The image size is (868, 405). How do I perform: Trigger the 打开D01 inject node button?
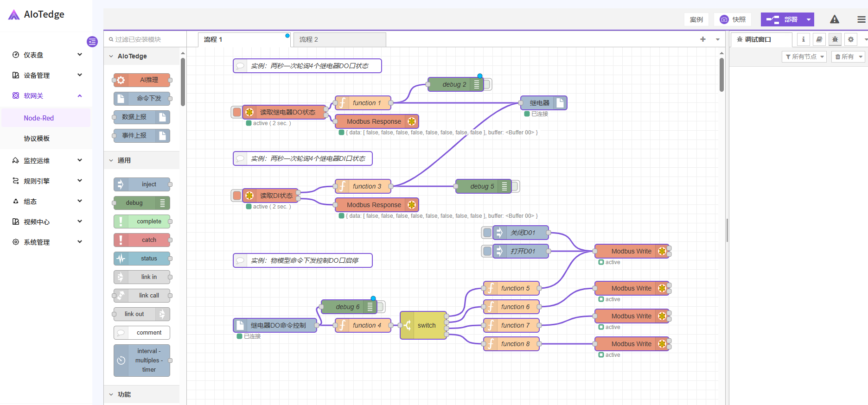(x=487, y=251)
